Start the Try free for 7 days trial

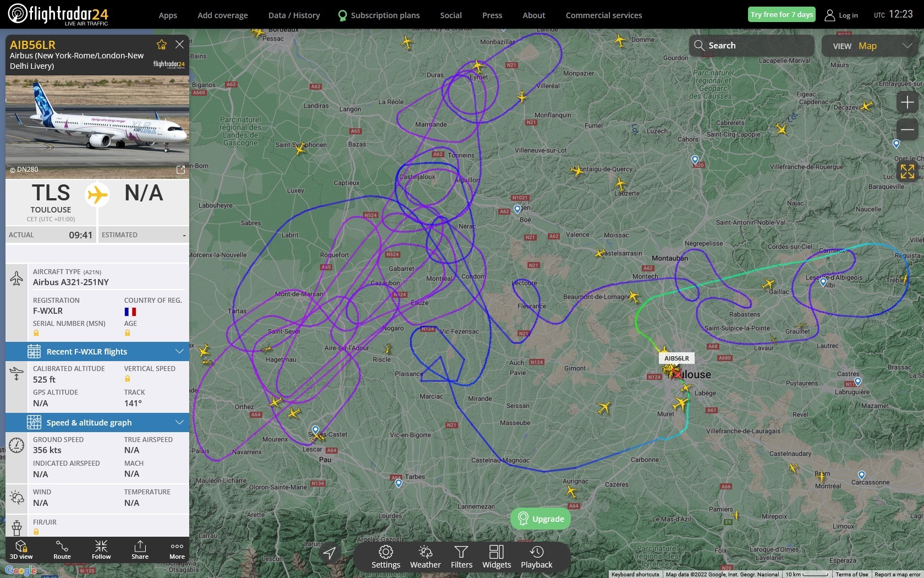click(782, 15)
